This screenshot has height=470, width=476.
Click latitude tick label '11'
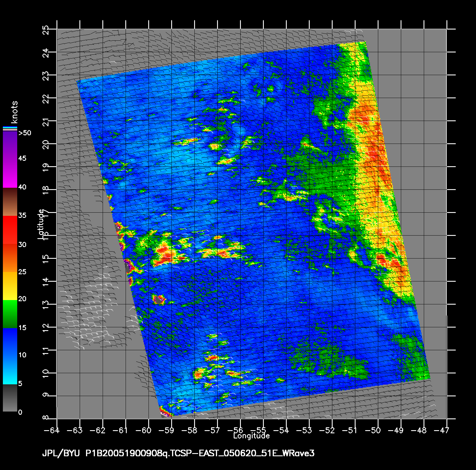(46, 351)
